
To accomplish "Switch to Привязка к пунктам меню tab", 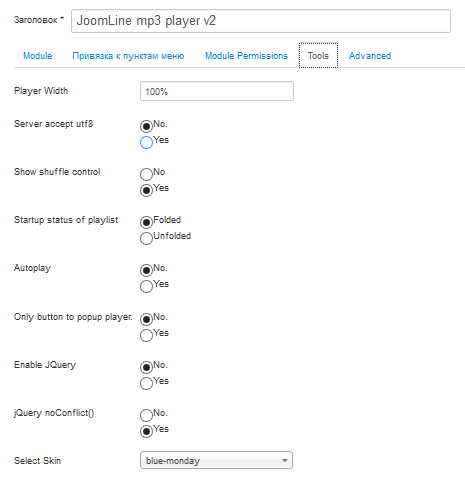I will (128, 56).
